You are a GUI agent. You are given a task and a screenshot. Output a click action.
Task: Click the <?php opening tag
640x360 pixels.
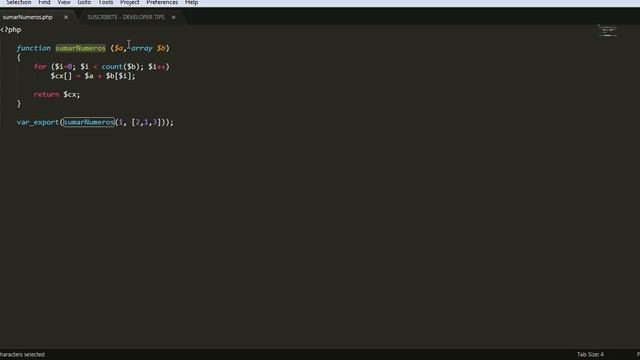[x=11, y=30]
